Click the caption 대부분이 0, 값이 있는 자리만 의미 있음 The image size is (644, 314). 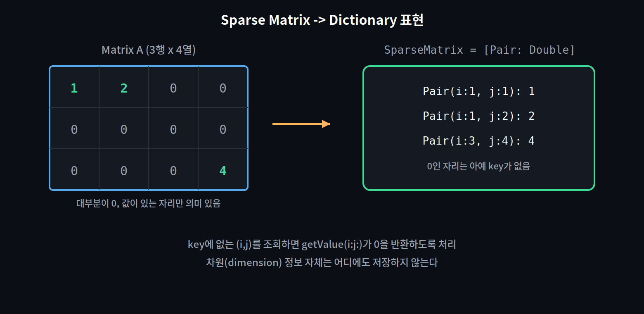[149, 203]
